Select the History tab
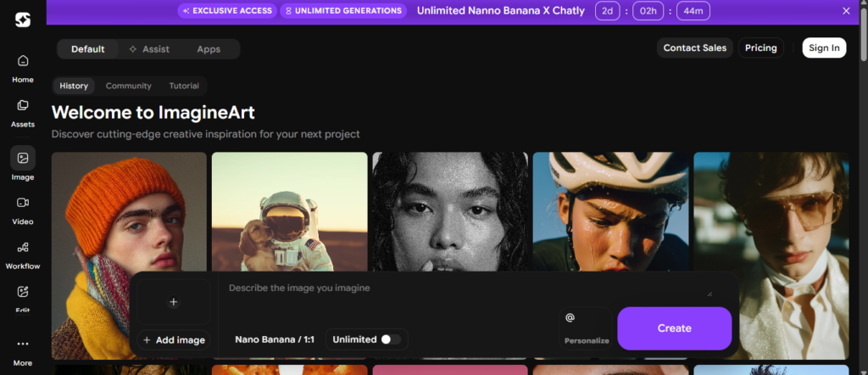Viewport: 868px width, 375px height. pos(74,86)
